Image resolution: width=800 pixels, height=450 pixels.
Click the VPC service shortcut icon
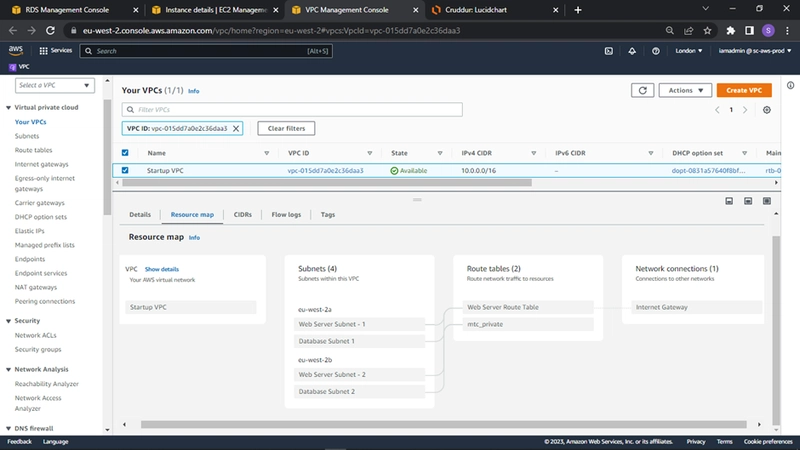pyautogui.click(x=13, y=67)
